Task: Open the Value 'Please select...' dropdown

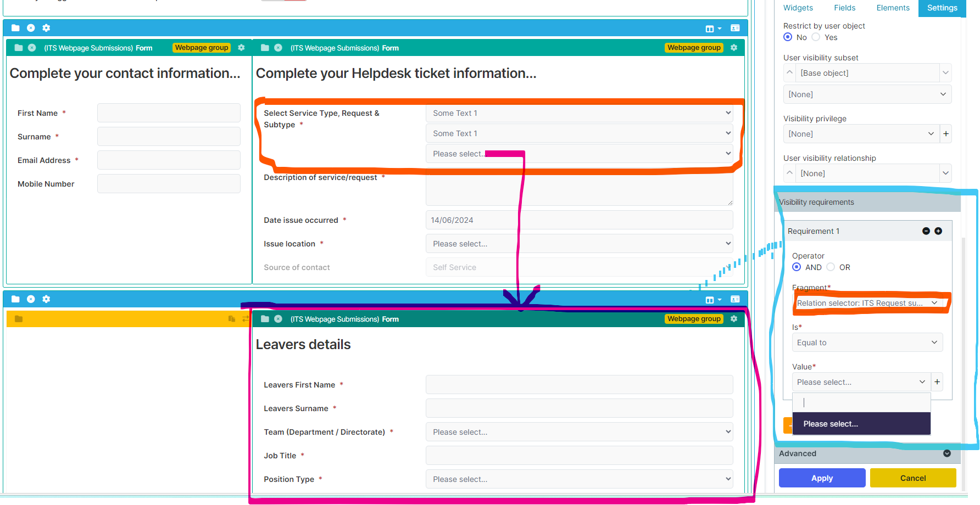Action: click(x=861, y=382)
